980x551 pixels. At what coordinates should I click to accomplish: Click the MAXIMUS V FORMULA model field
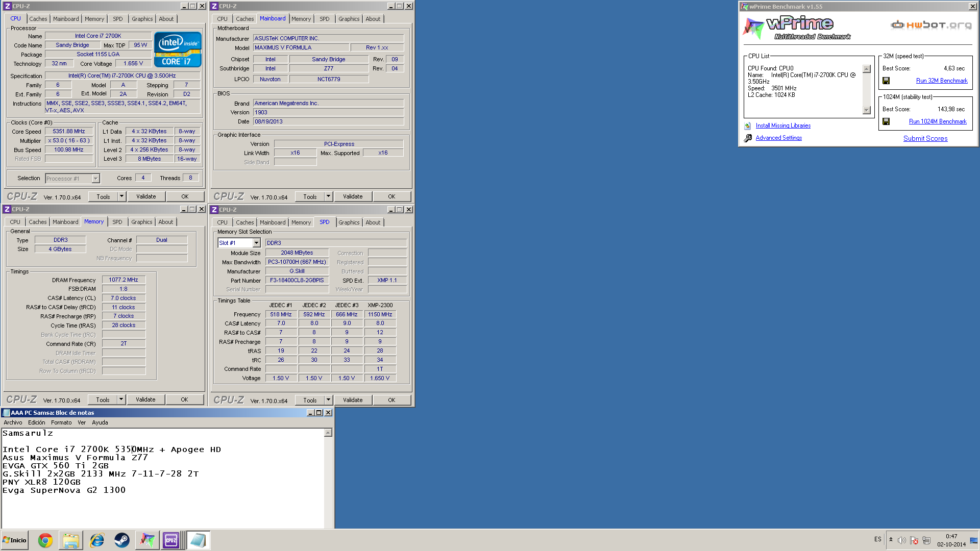301,47
